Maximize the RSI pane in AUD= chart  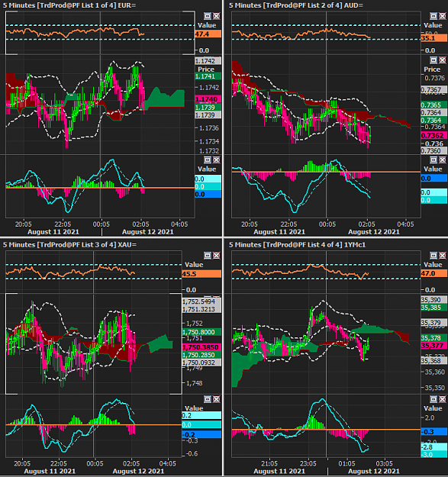tap(433, 16)
